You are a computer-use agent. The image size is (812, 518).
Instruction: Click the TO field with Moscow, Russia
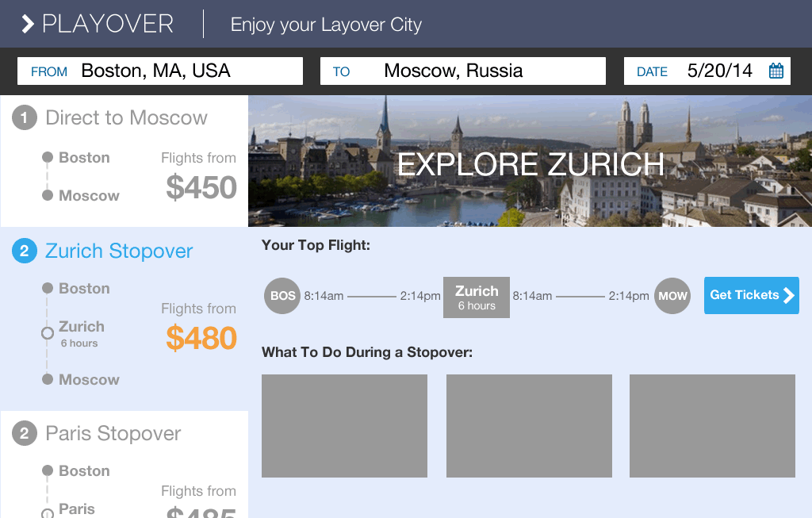463,71
